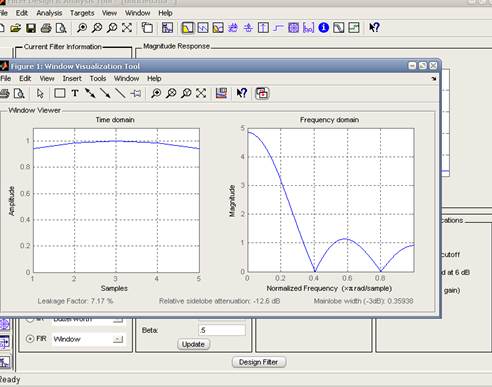Select the Insert Text tool
Viewport: 492px width, 387px height.
coord(75,93)
